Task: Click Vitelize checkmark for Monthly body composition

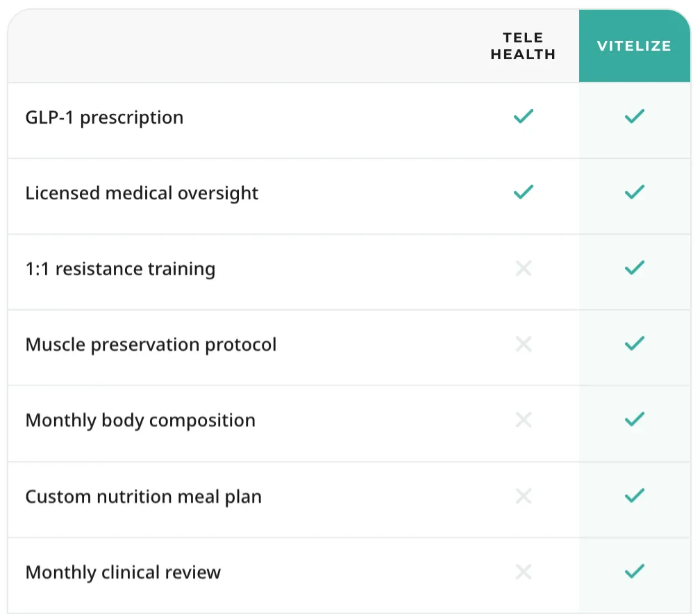Action: [635, 420]
